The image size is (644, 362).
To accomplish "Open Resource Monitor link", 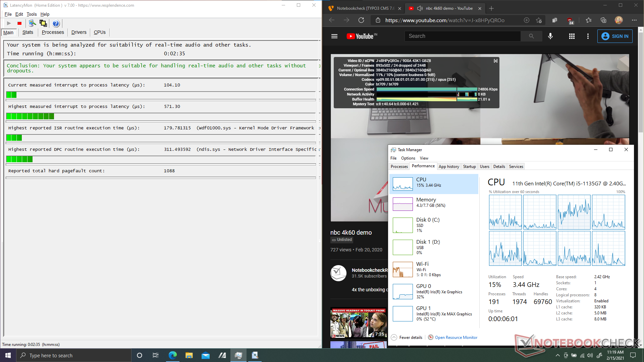I will (456, 338).
